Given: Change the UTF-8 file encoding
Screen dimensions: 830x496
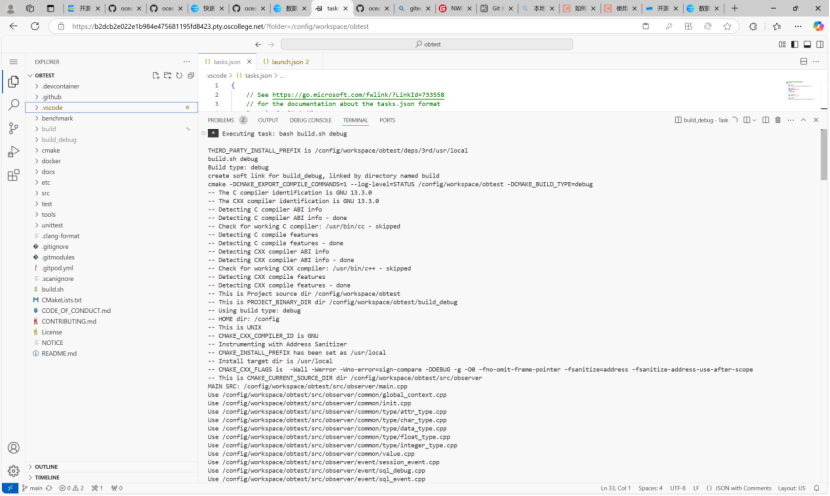Looking at the screenshot, I should (678, 488).
